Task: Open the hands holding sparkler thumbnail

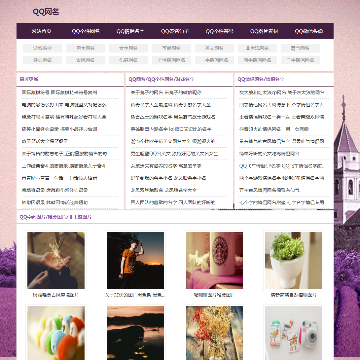Action: point(56,260)
